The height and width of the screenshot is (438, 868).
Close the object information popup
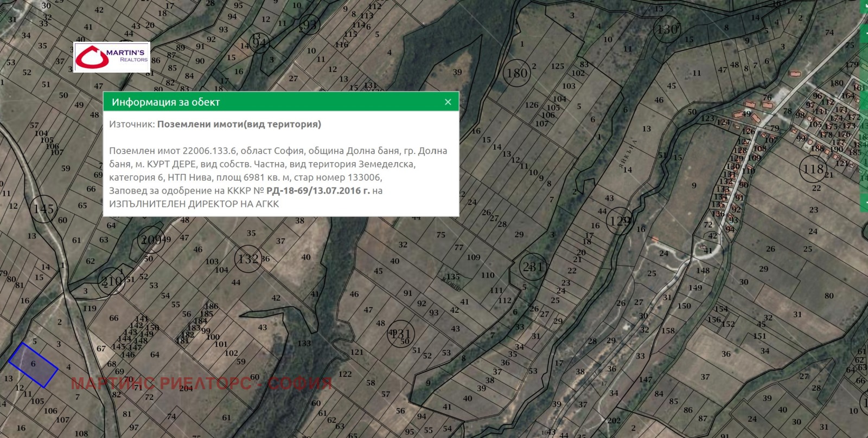448,102
